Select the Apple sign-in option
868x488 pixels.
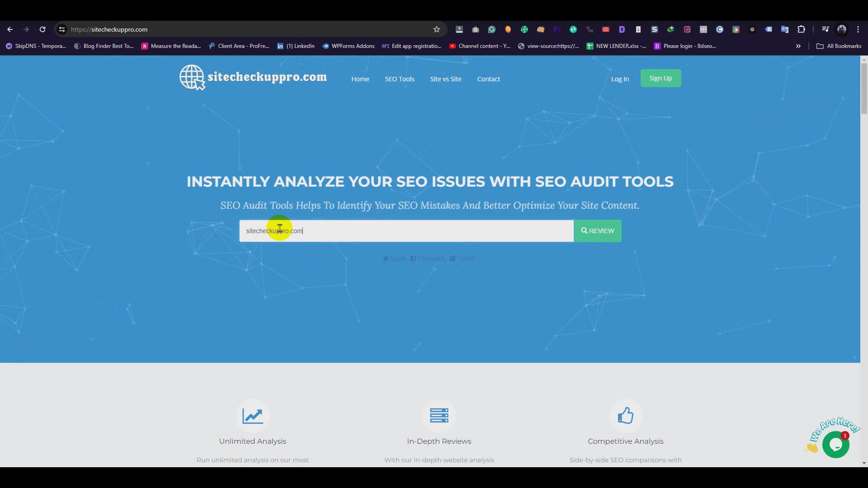[394, 258]
